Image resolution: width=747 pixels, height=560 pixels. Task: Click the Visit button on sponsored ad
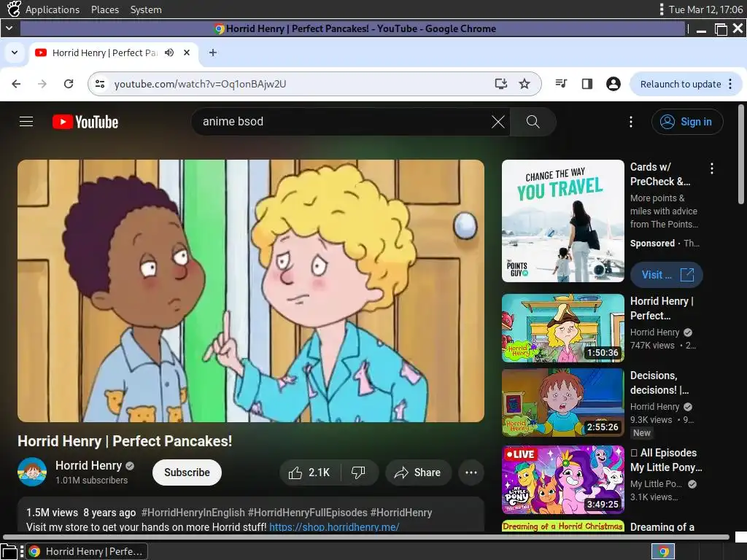point(666,275)
